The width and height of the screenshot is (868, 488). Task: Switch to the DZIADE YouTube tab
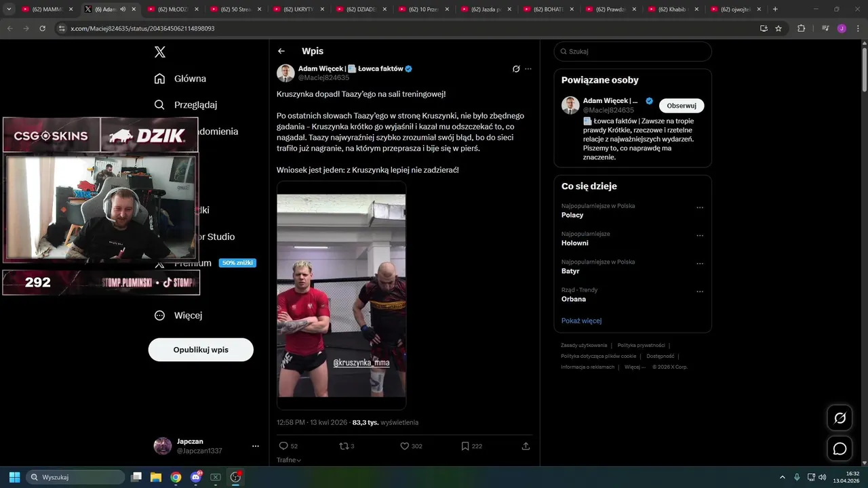(x=361, y=9)
